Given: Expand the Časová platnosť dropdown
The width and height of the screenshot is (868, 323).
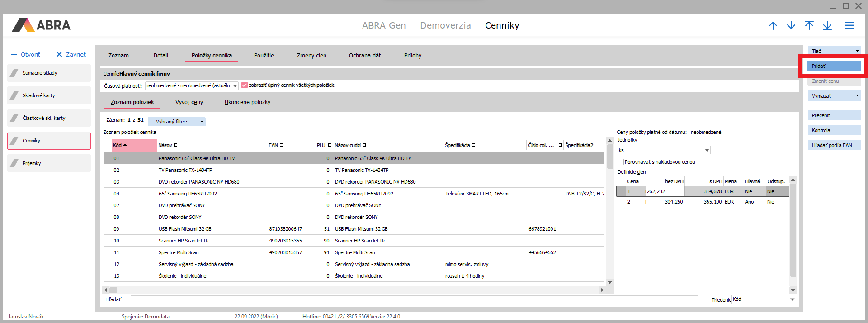Looking at the screenshot, I should [x=235, y=86].
